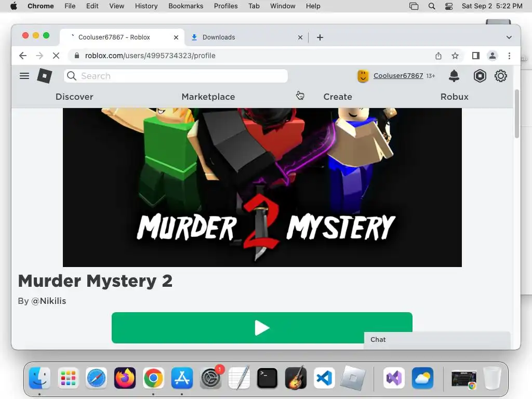Image resolution: width=532 pixels, height=399 pixels.
Task: Click the Roblox logo home icon
Action: point(45,76)
